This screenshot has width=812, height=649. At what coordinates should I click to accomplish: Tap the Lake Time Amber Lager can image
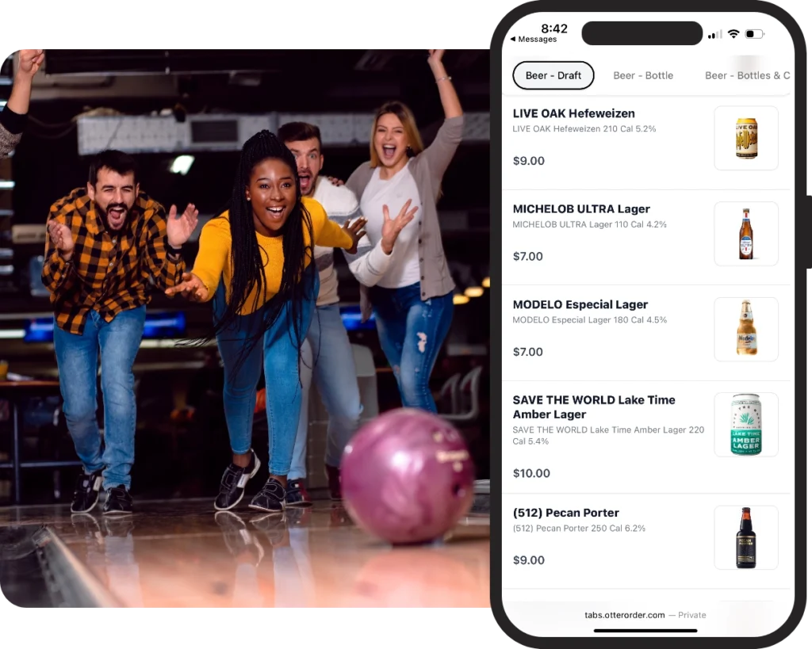[745, 425]
